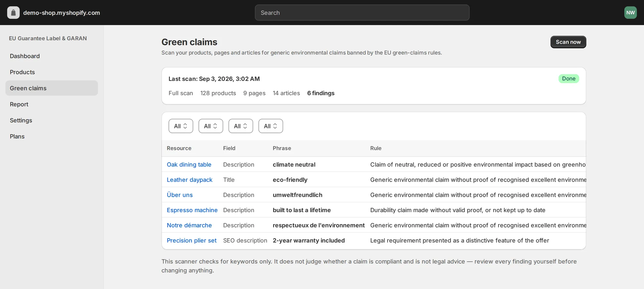644x289 pixels.
Task: Click the 'Full scan' label
Action: pyautogui.click(x=181, y=93)
